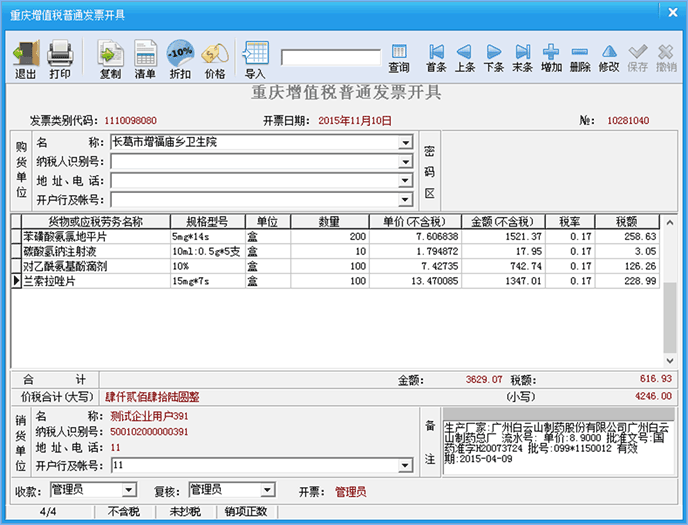Select row selector of 对乙酰氨基酚滴剂
The height and width of the screenshot is (525, 688).
[16, 266]
